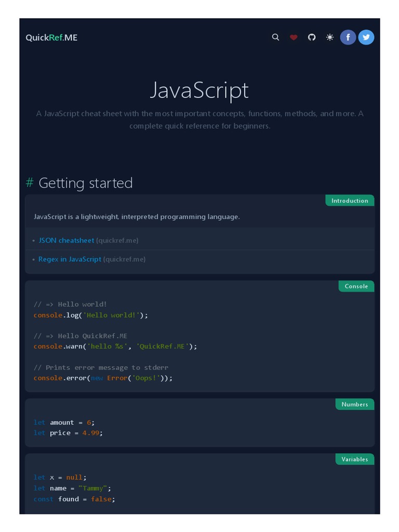Click the red heart icon
Image resolution: width=399 pixels, height=532 pixels.
pos(294,37)
